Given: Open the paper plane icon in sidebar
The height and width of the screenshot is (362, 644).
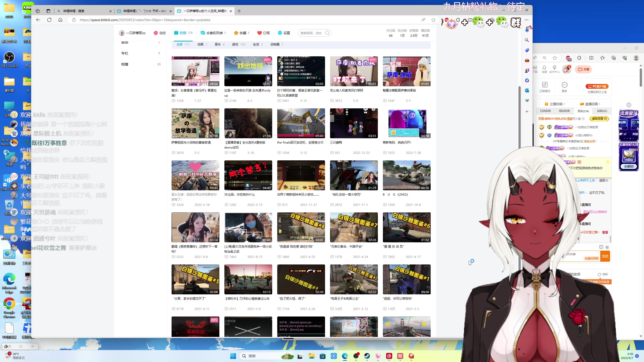Looking at the screenshot, I should click(527, 101).
